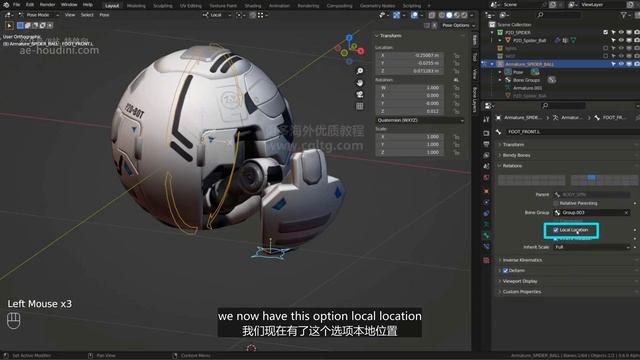This screenshot has width=640, height=360.
Task: Open the Tool properties tab
Action: point(486,120)
